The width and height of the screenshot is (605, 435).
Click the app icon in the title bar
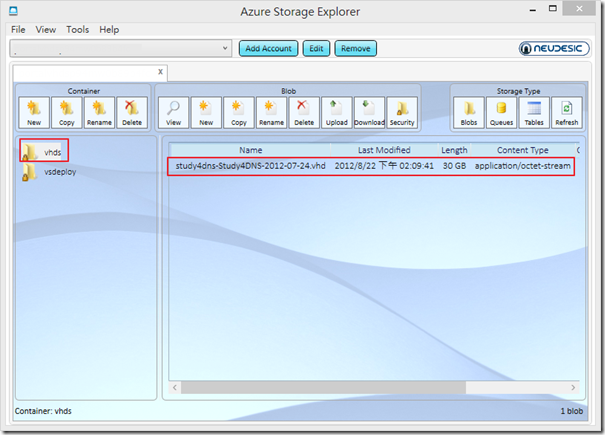[x=13, y=10]
